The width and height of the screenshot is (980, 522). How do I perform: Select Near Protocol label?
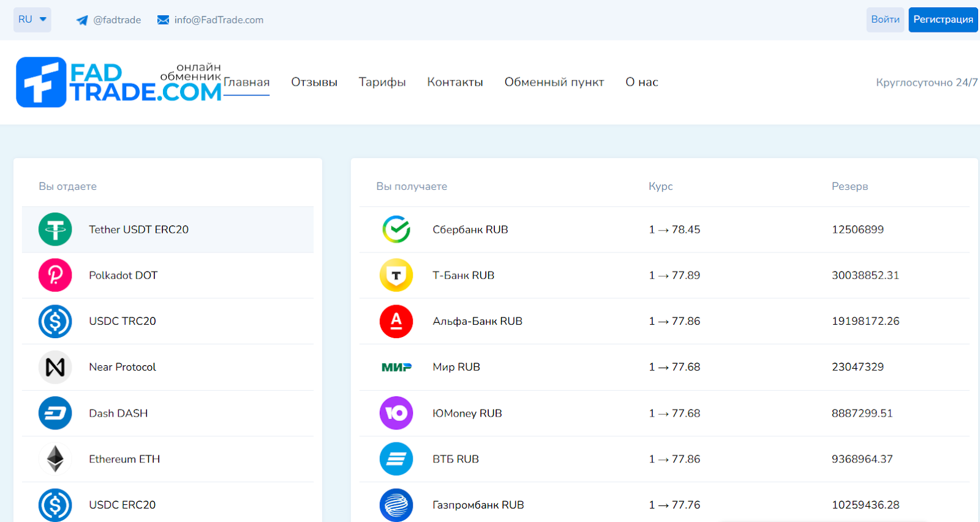tap(123, 367)
